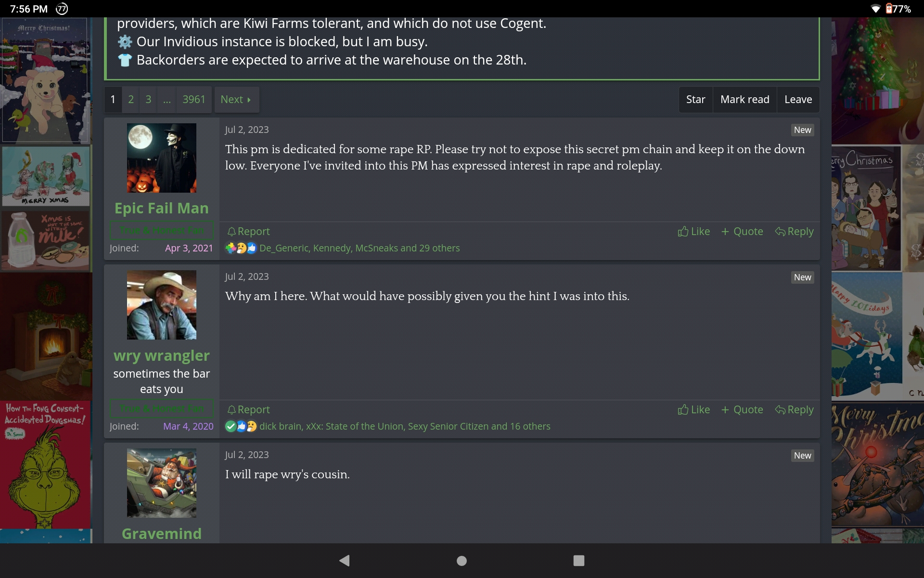
Task: Report Epic Fail Man's post
Action: 248,232
